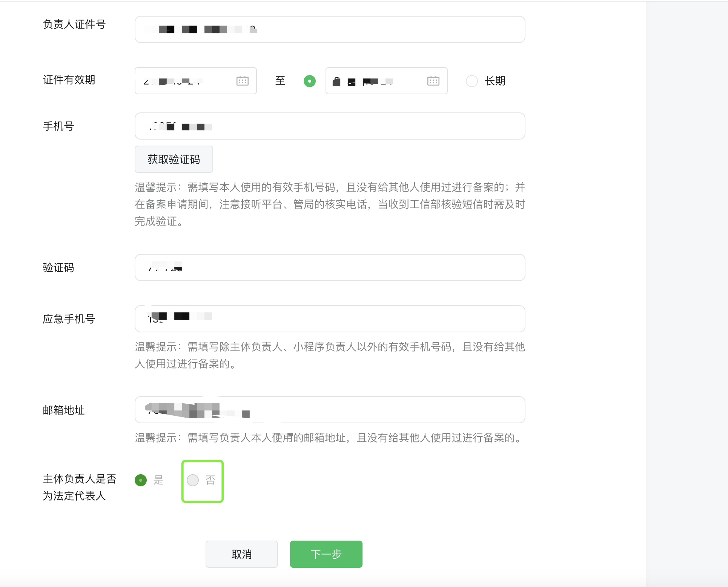
Task: Select 否 for legal representative
Action: (x=193, y=480)
